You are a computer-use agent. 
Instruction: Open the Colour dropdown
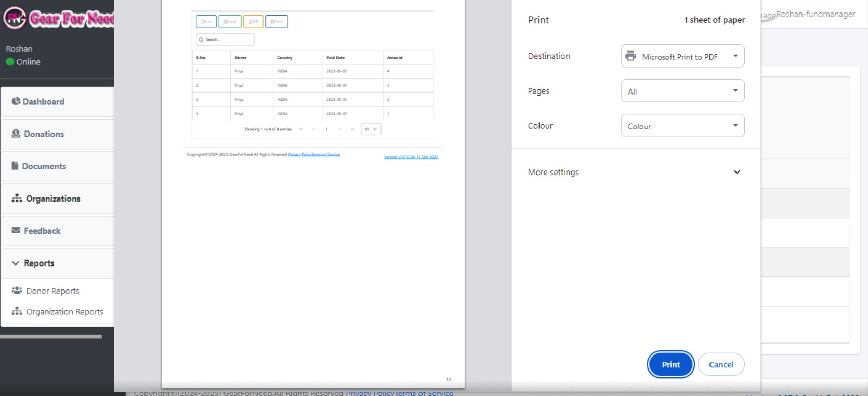(682, 126)
